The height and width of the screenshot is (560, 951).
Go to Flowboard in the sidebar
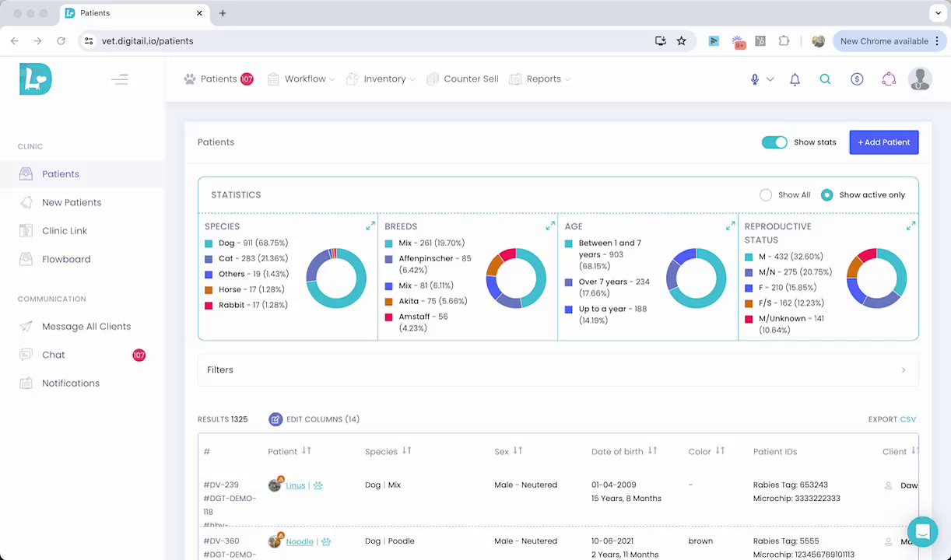66,260
